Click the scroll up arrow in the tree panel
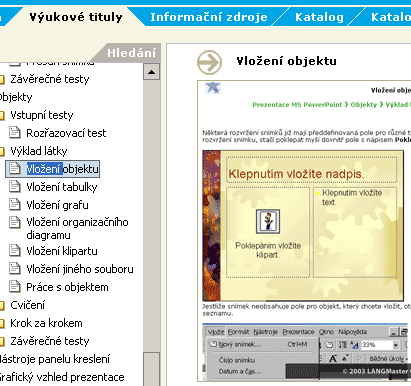Screen dimensions: 411x386 coord(151,72)
